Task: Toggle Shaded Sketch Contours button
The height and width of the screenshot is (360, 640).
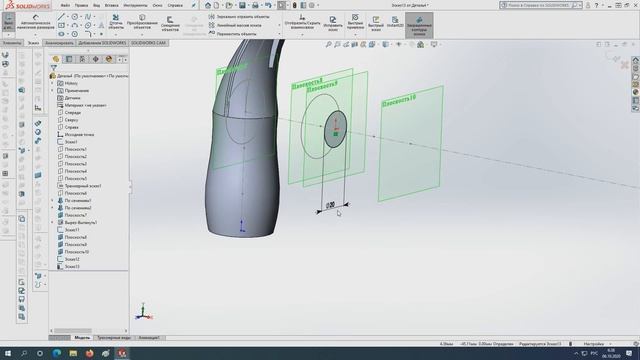Action: tap(419, 25)
